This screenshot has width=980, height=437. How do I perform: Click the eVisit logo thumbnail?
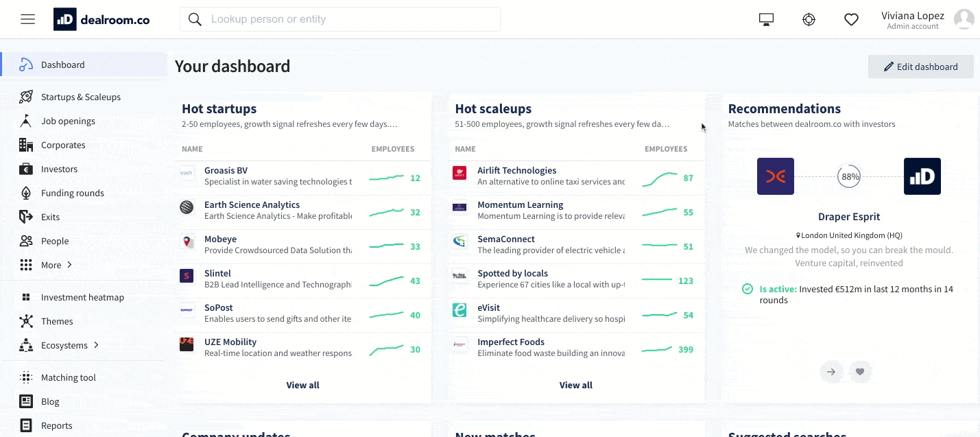point(459,310)
